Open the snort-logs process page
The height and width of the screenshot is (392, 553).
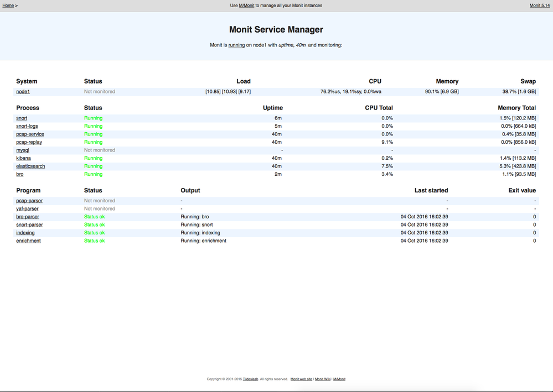tap(27, 126)
